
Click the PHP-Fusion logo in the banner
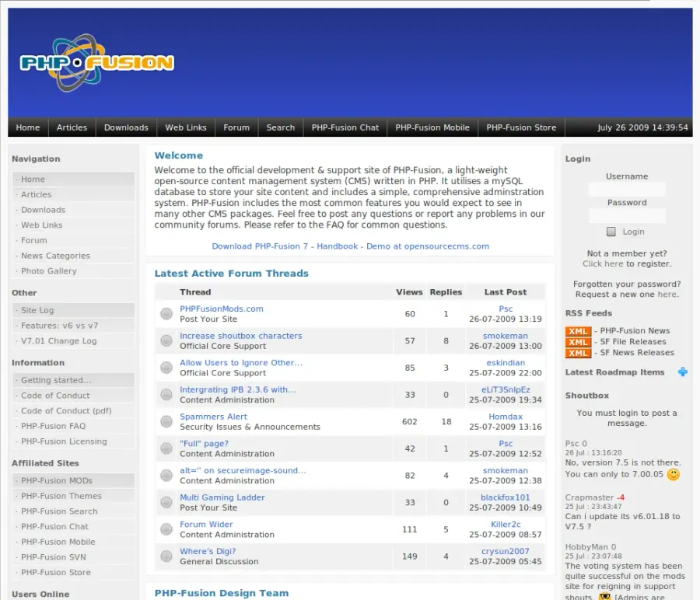tap(97, 63)
